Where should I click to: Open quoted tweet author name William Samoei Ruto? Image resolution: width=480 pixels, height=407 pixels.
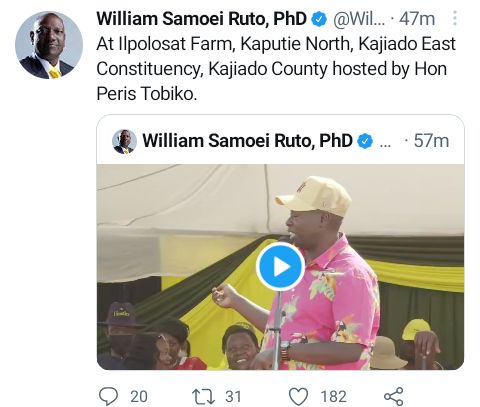pos(248,141)
